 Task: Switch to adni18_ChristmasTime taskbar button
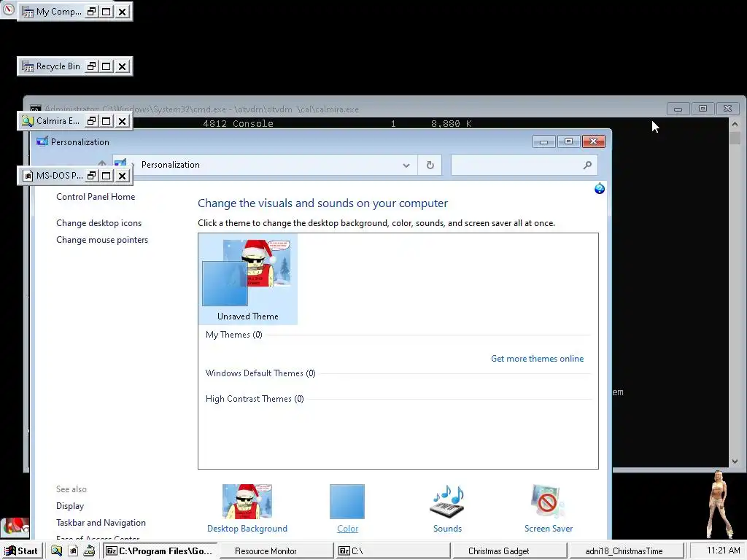coord(627,551)
